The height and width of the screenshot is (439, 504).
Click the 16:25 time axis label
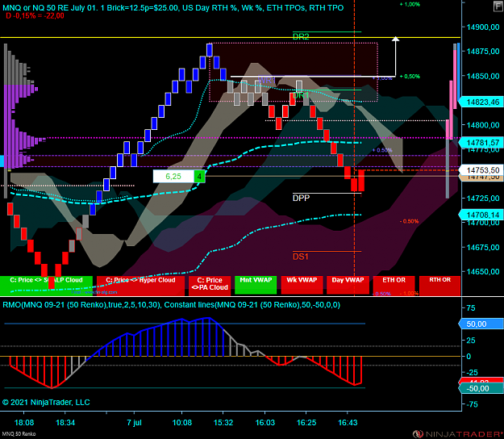pos(306,422)
